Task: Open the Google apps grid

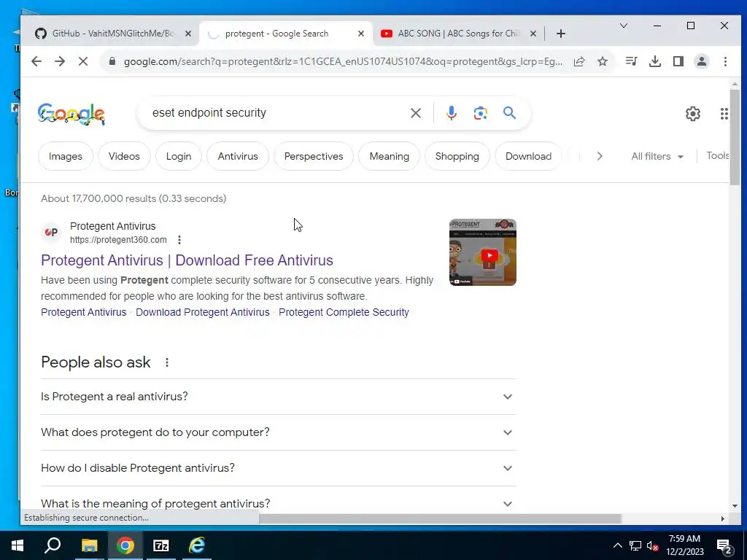Action: 724,114
